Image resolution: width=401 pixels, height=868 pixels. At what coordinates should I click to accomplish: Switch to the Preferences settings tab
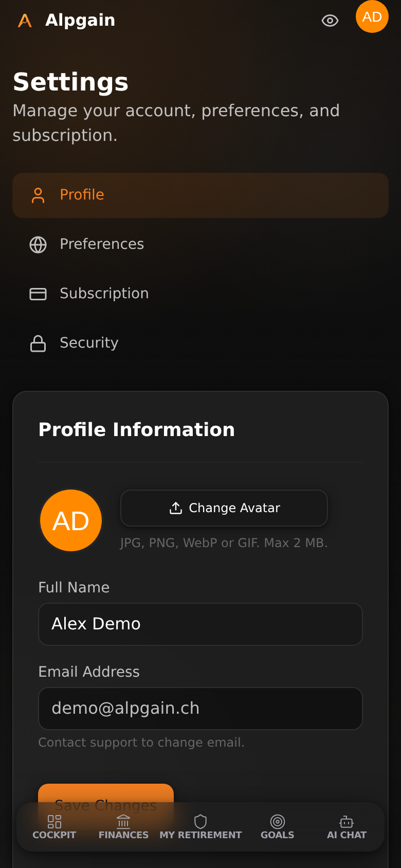[x=200, y=245]
